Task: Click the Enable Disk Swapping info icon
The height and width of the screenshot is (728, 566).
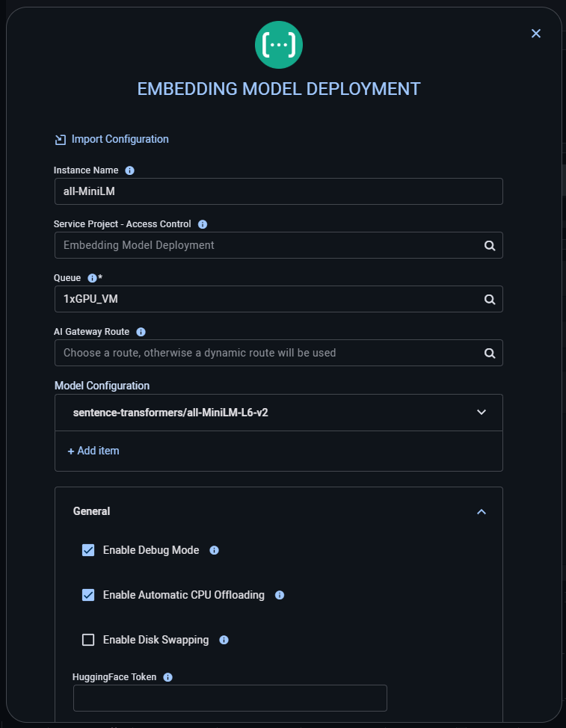Action: (223, 640)
